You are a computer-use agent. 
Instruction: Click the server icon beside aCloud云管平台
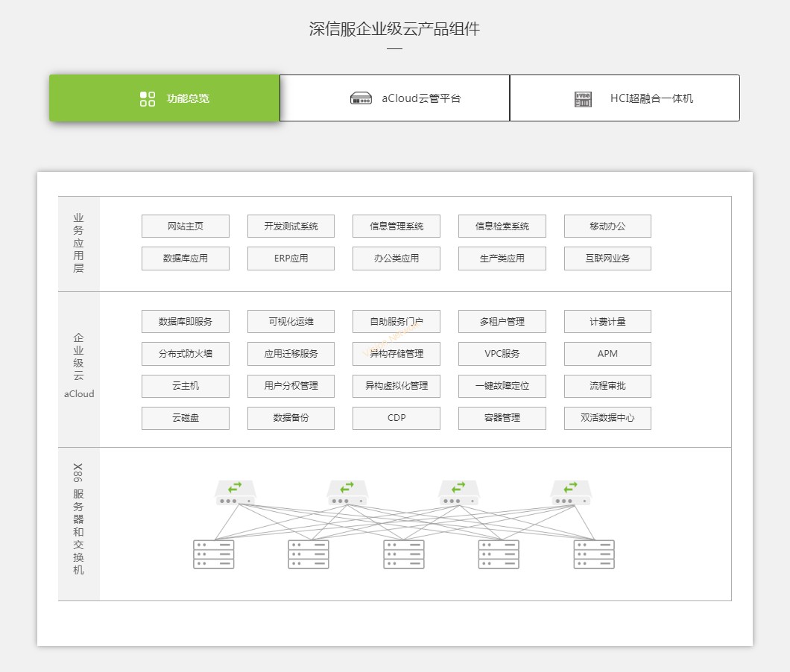361,98
